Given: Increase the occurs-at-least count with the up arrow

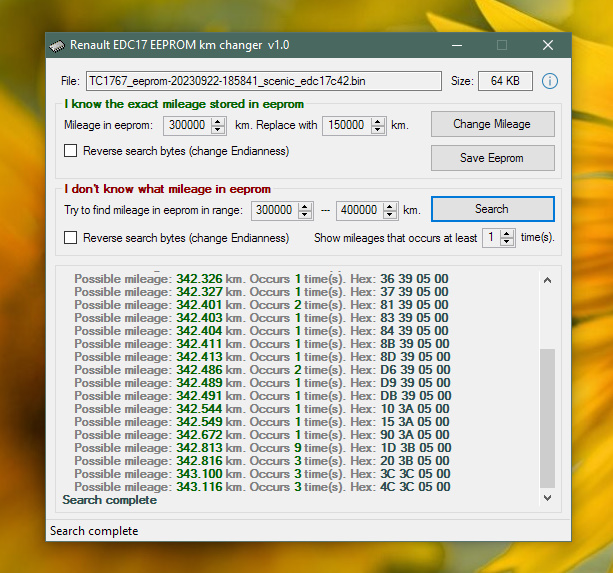Looking at the screenshot, I should 507,233.
